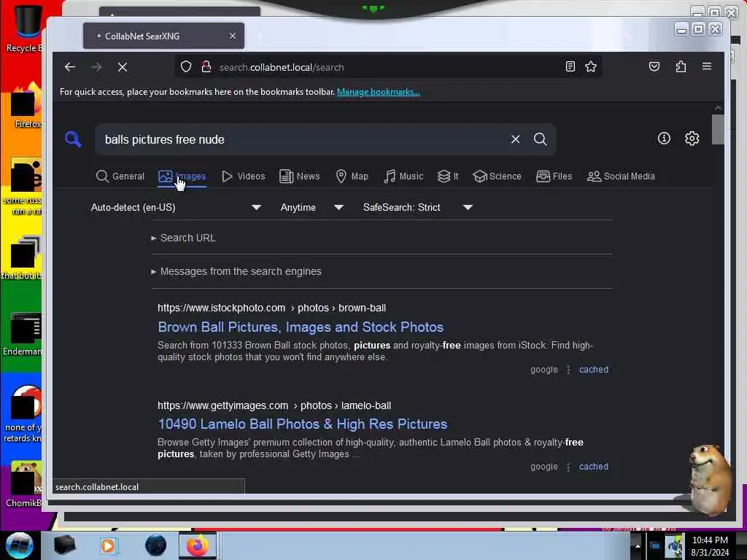Open the SearXNG about info icon
Image resolution: width=747 pixels, height=560 pixels.
coord(664,139)
